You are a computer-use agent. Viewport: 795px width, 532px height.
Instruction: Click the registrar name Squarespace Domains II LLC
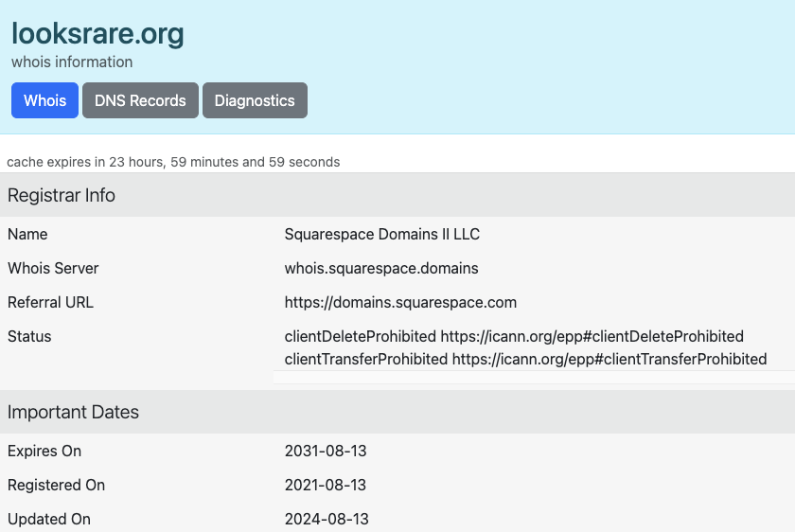coord(382,234)
